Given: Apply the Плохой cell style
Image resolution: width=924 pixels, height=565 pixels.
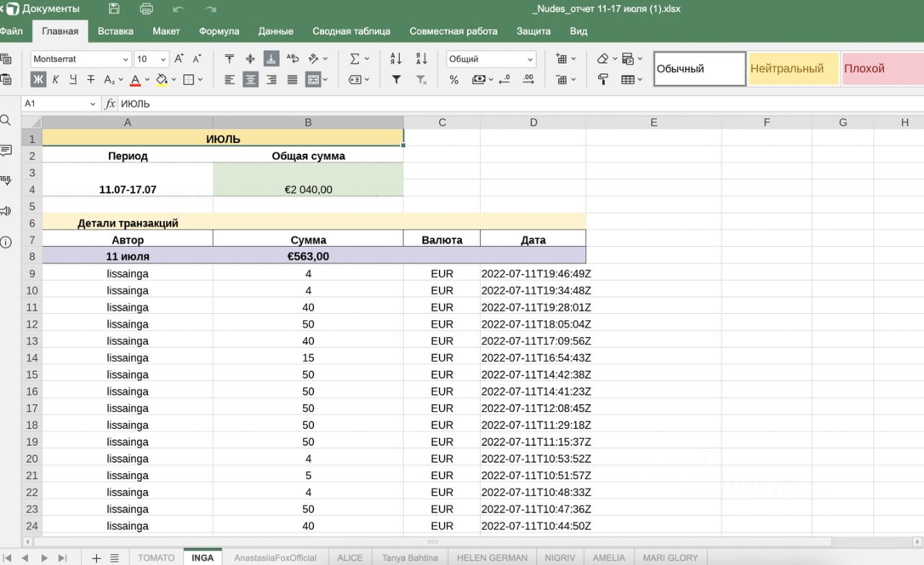Looking at the screenshot, I should (x=881, y=69).
